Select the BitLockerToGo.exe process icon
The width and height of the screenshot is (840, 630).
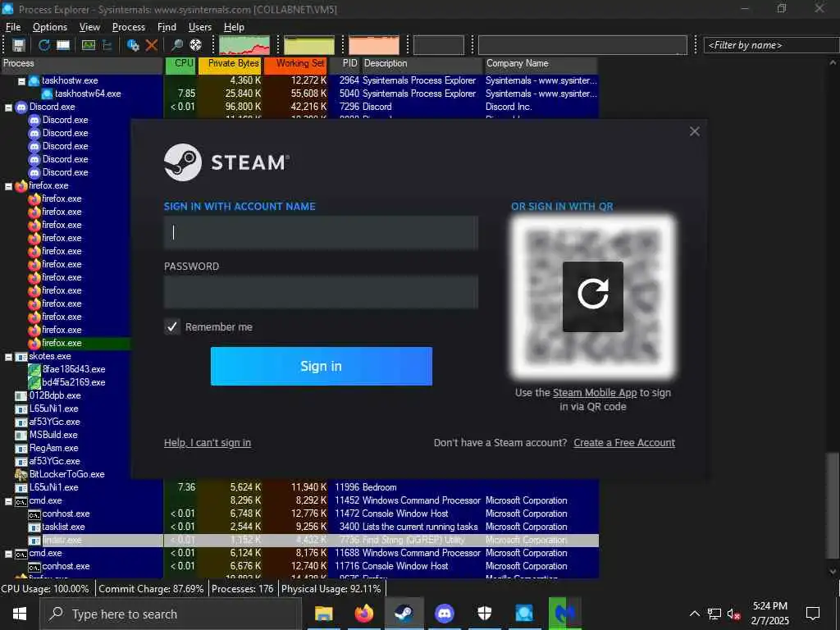click(x=21, y=475)
